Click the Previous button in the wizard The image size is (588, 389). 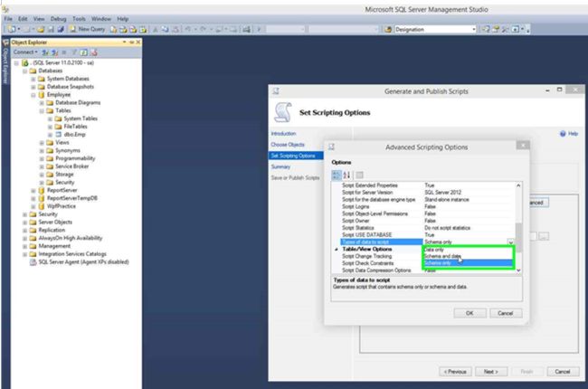pyautogui.click(x=455, y=372)
